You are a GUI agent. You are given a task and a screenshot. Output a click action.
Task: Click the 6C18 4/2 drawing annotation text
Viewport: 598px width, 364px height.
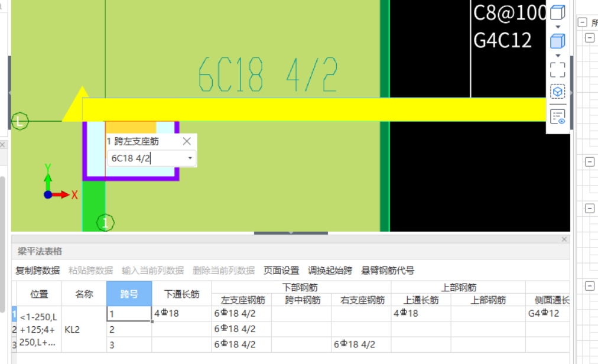268,75
